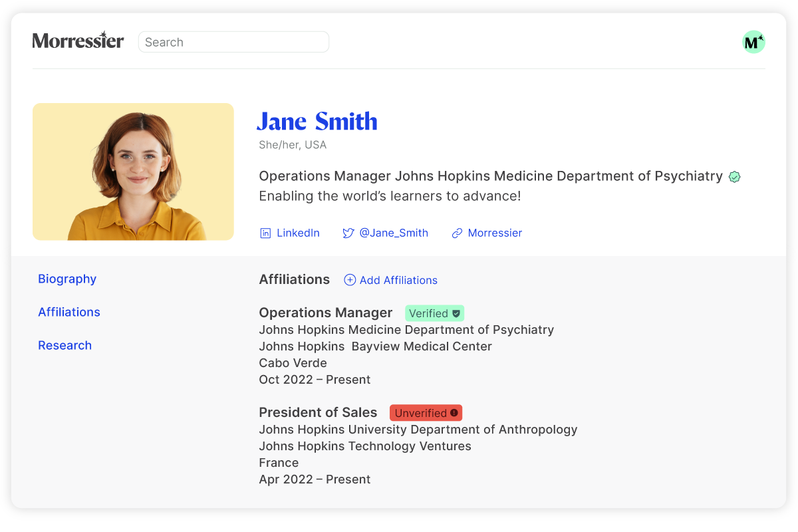This screenshot has height=532, width=798.
Task: Open the green user avatar menu
Action: pyautogui.click(x=753, y=42)
